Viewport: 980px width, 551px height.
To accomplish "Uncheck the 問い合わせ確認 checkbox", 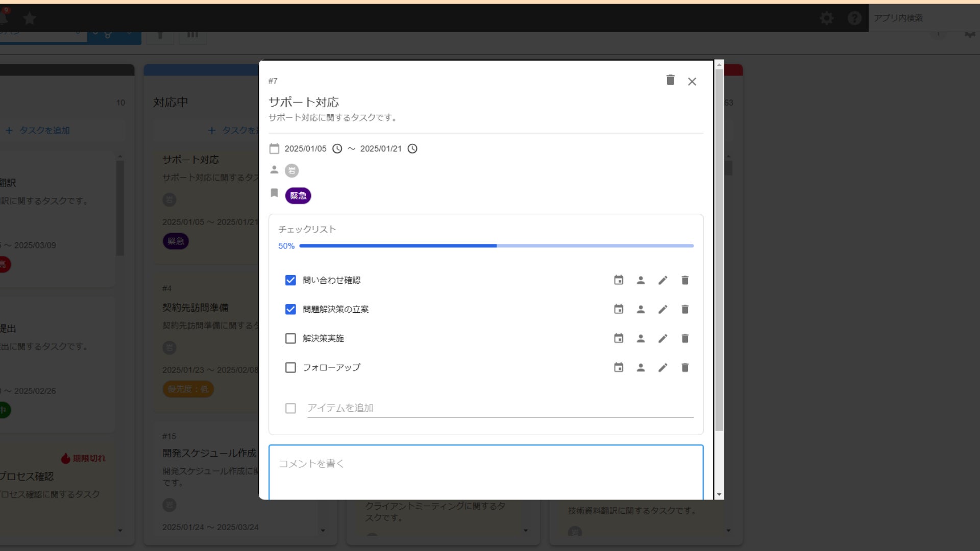I will [x=290, y=280].
